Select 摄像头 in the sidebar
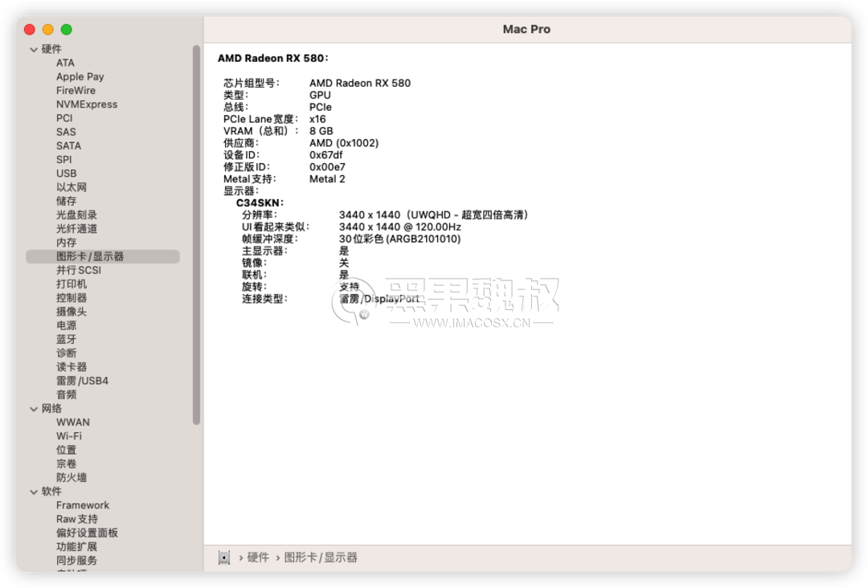This screenshot has height=588, width=868. pos(72,312)
